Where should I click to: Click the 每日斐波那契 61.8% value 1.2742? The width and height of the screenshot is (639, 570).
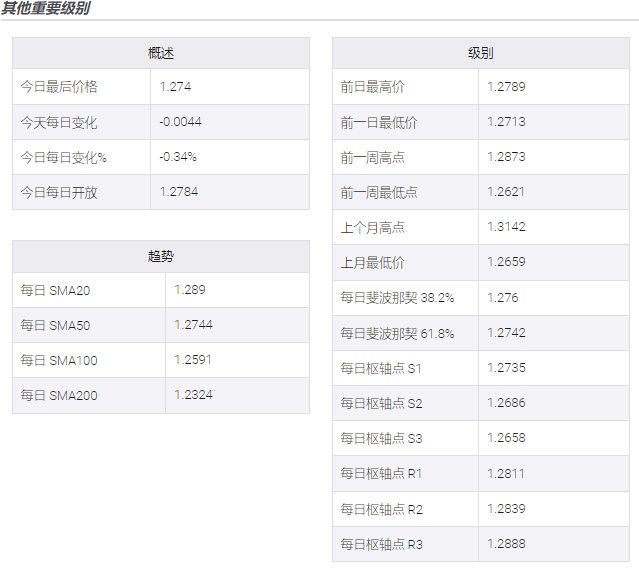[x=506, y=333]
